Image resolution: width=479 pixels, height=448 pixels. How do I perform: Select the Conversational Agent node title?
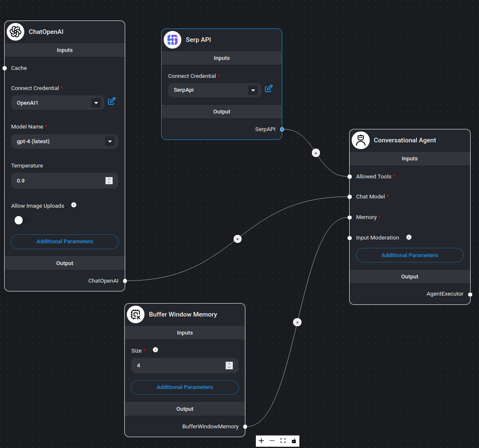(405, 140)
